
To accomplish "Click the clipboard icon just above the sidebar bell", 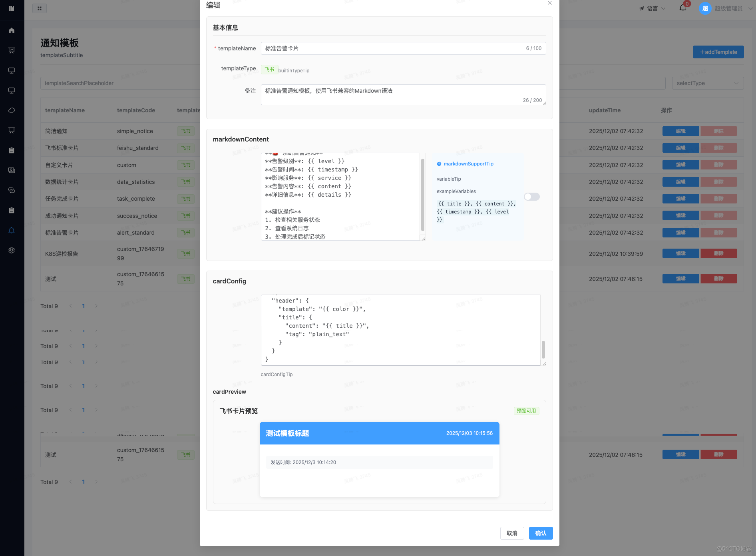I will pos(12,210).
